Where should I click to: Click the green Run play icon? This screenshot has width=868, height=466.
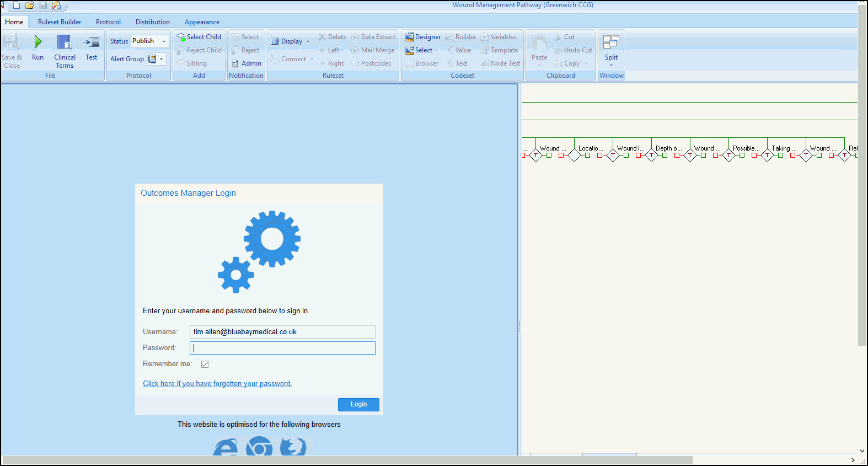click(x=37, y=42)
